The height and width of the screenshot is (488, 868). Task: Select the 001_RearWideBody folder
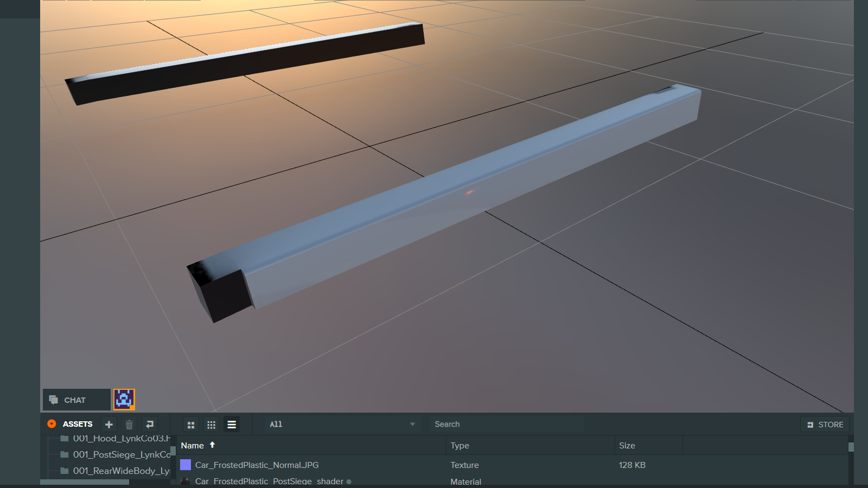122,471
